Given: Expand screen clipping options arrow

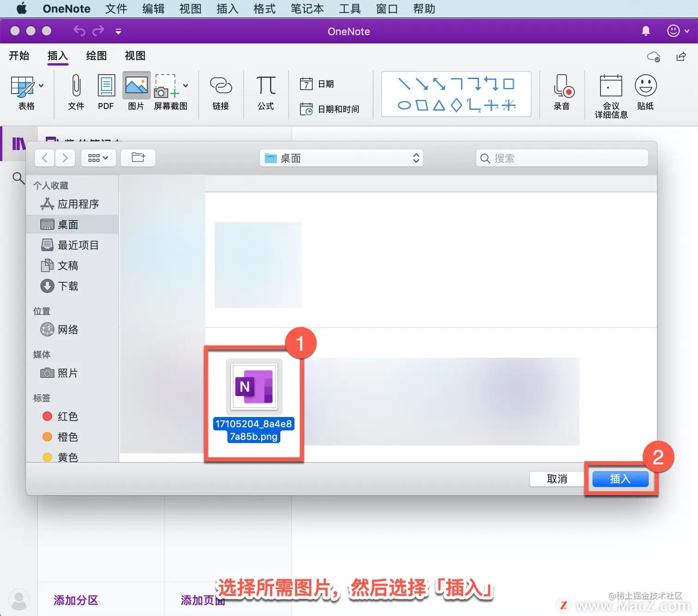Looking at the screenshot, I should (186, 85).
